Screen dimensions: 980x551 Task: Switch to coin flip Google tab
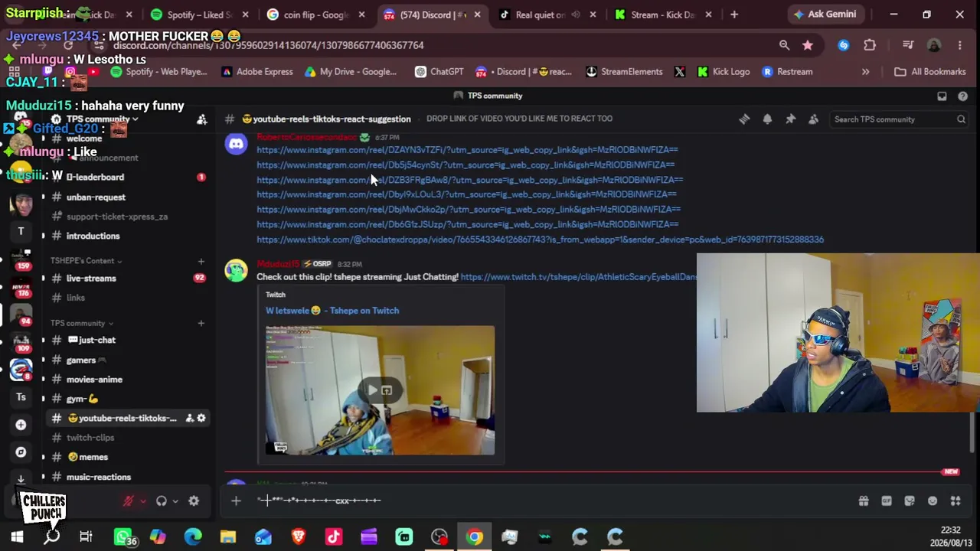pyautogui.click(x=316, y=15)
